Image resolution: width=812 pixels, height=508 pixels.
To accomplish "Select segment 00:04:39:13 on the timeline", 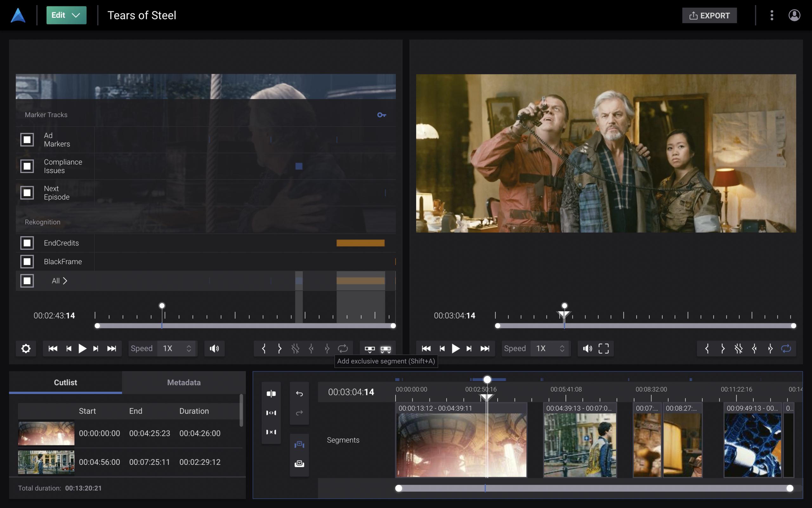I will [x=580, y=440].
